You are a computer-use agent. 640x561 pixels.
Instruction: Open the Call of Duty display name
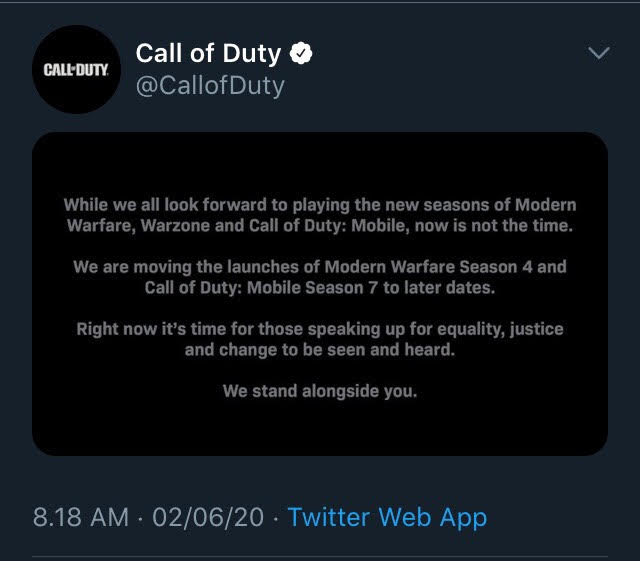pyautogui.click(x=208, y=53)
